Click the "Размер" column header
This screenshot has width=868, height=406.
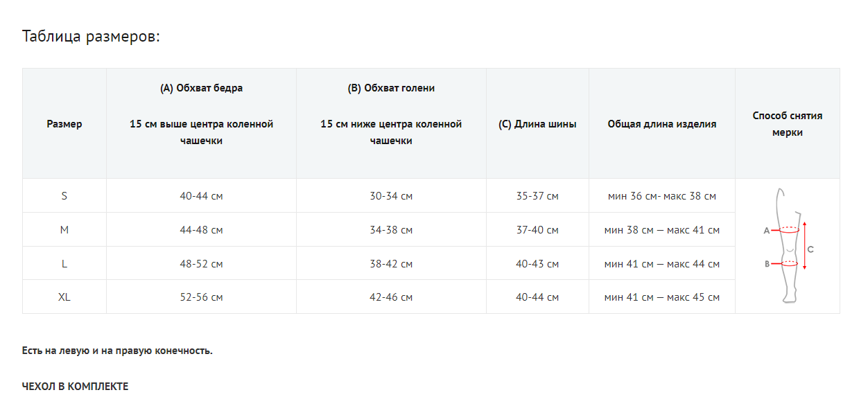tap(64, 124)
